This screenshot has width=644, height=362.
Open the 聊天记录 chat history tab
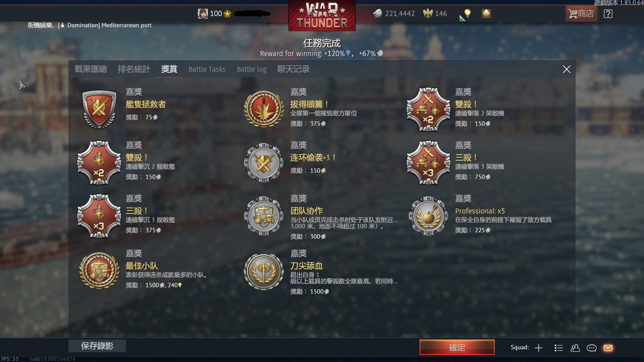[293, 69]
